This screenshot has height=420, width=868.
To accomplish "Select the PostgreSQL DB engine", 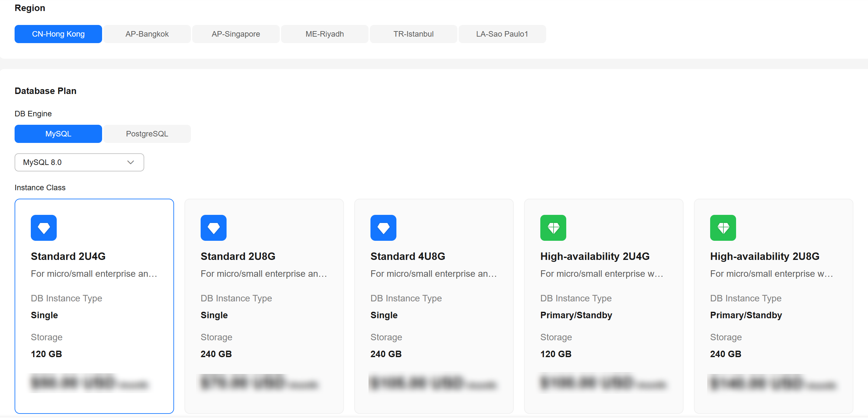I will tap(147, 134).
